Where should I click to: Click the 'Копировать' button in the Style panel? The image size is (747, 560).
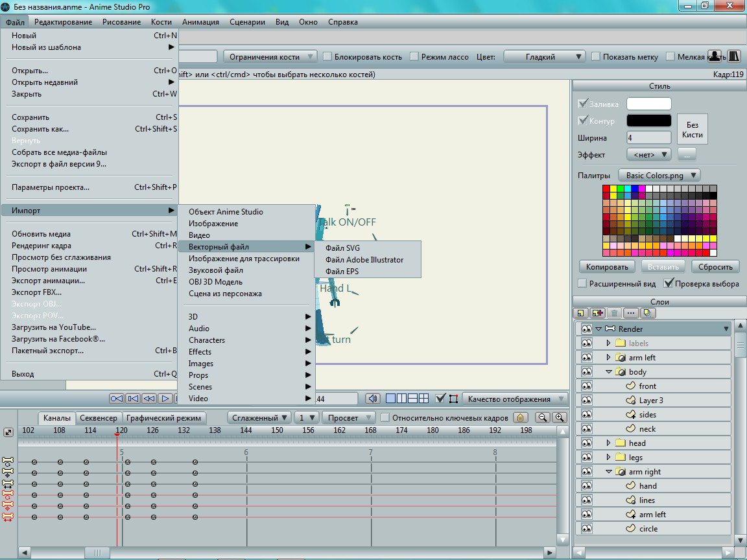click(607, 267)
